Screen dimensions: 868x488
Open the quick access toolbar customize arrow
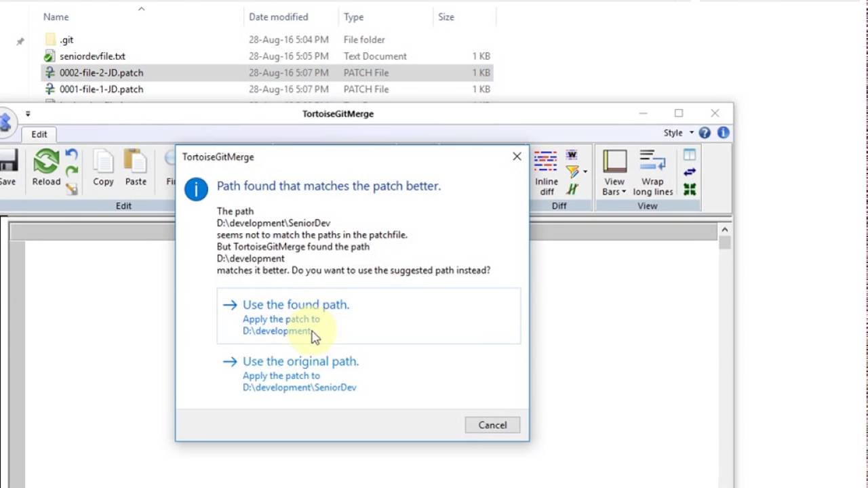tap(28, 114)
